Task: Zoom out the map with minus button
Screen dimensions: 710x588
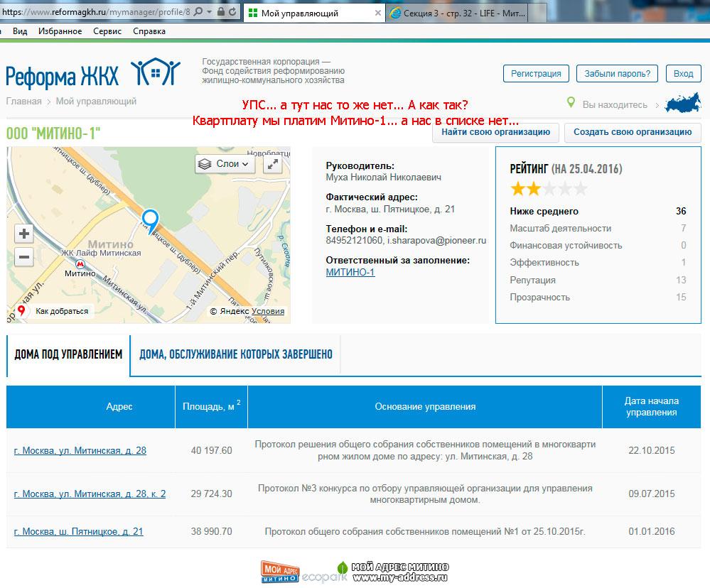Action: (24, 257)
